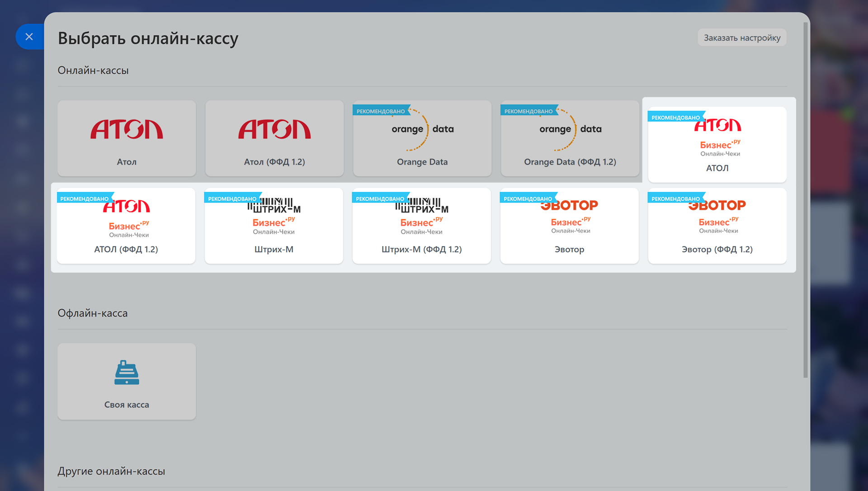Click the Штрих-М barcode logo on Штрих-М card
Screen dimensions: 868x491
tap(274, 205)
